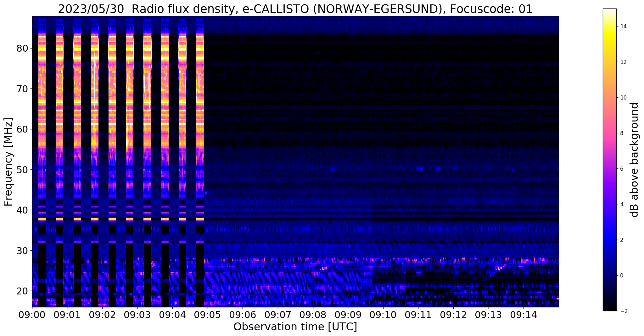Click the 'dB above background' colorbar label
The height and width of the screenshot is (336, 644).
point(635,160)
